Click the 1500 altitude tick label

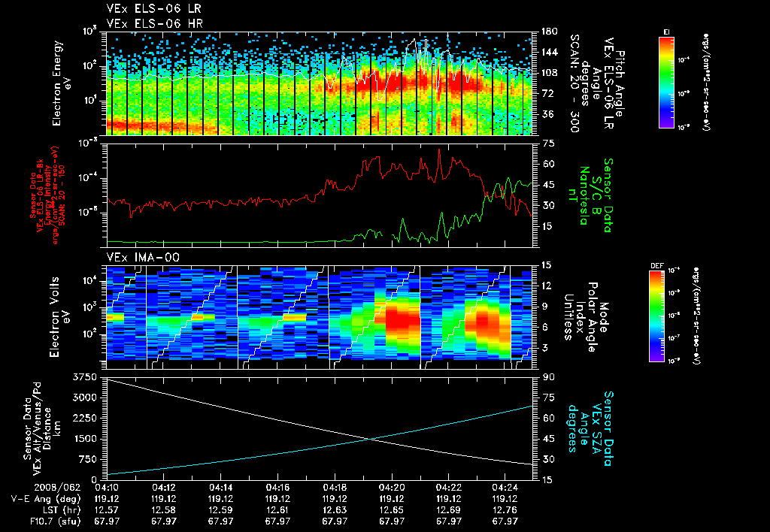pos(85,440)
